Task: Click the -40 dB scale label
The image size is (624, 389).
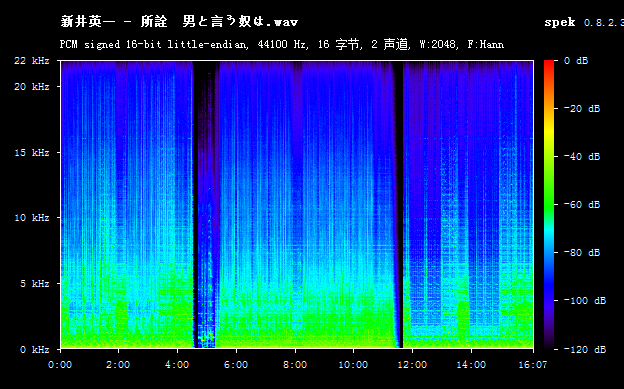Action: [582, 156]
